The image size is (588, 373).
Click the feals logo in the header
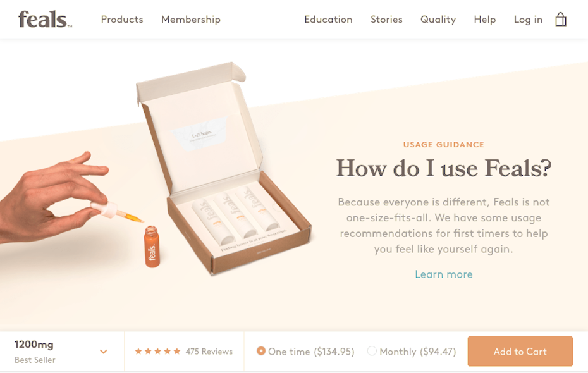point(45,20)
